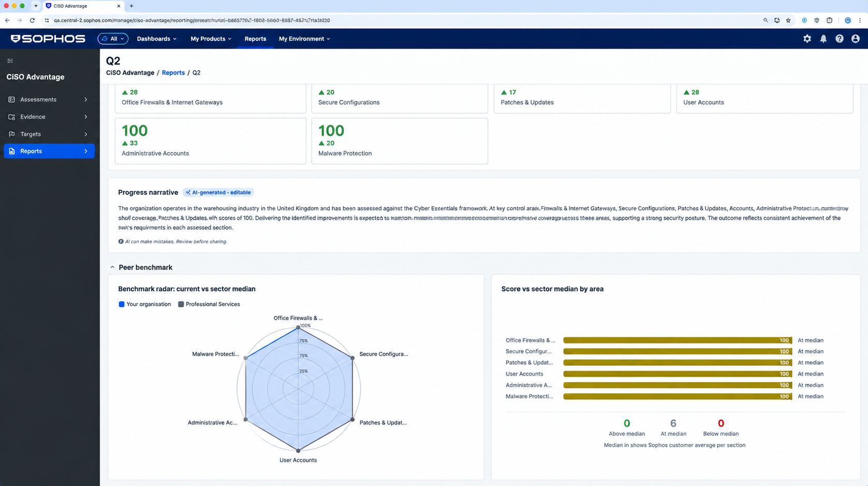
Task: Collapse the Peer benchmark section
Action: click(112, 267)
